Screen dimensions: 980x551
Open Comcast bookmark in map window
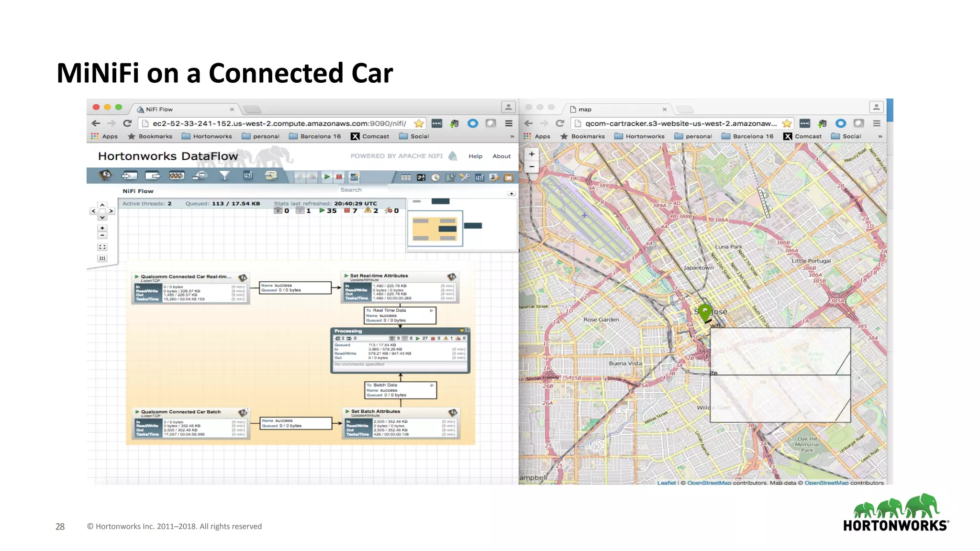pyautogui.click(x=802, y=136)
